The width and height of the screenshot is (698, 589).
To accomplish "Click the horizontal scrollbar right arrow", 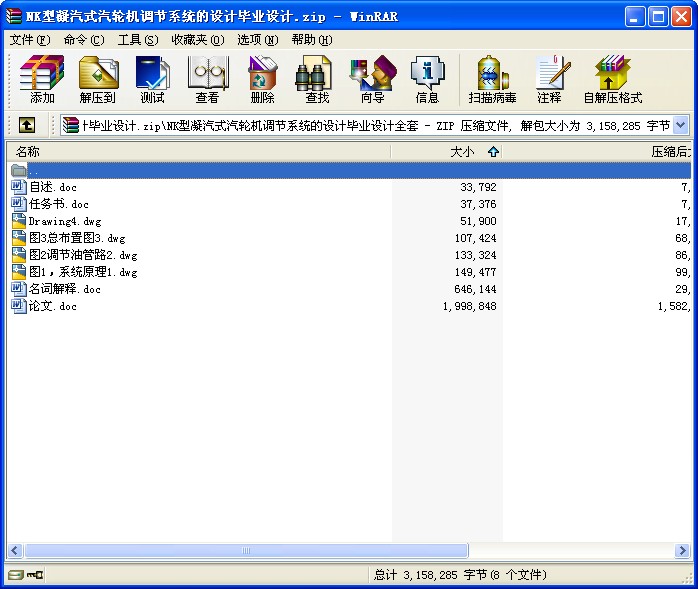I will 682,551.
